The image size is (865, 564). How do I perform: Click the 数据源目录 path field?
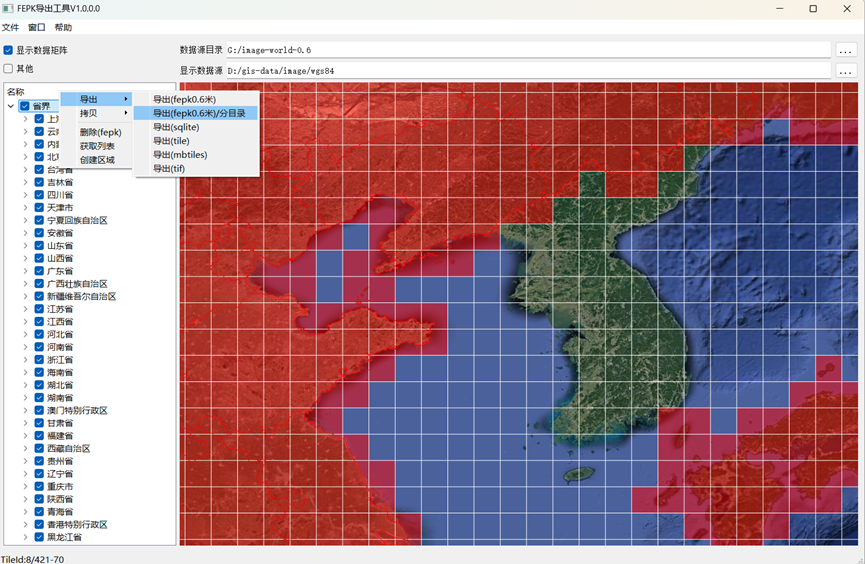[x=528, y=50]
